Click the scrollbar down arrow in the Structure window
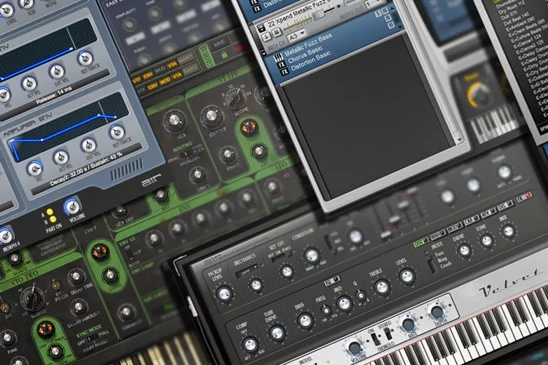The image size is (548, 365). pos(459,140)
